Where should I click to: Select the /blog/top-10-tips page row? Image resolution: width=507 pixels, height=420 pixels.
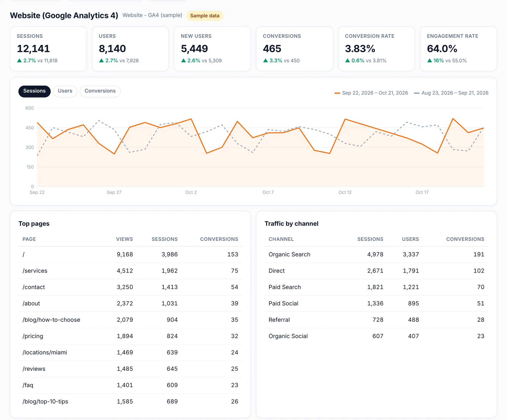click(130, 402)
